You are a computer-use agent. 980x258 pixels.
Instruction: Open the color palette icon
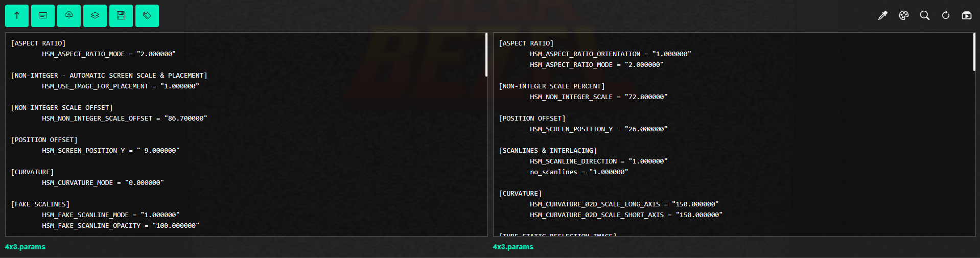click(904, 15)
